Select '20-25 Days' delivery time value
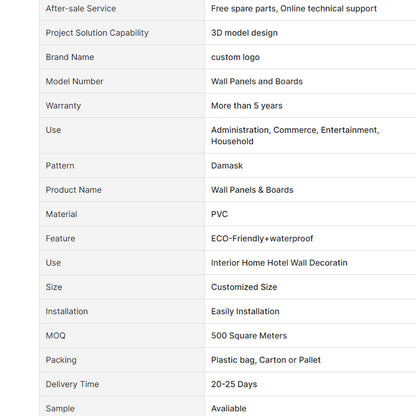 click(x=234, y=384)
